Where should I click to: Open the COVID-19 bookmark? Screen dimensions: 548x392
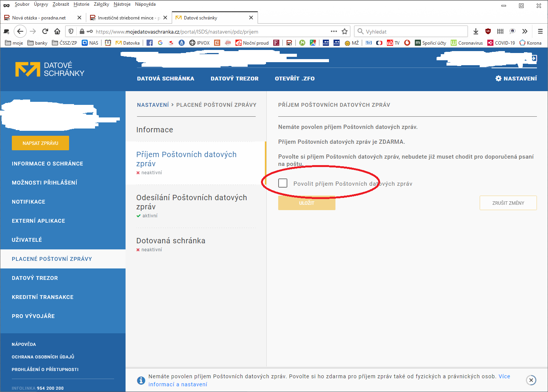pos(501,43)
